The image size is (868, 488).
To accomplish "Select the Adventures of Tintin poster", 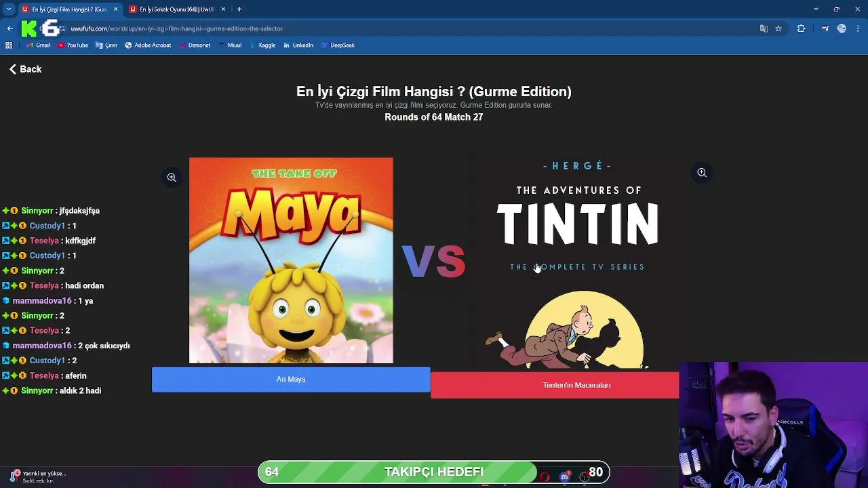I will click(577, 264).
